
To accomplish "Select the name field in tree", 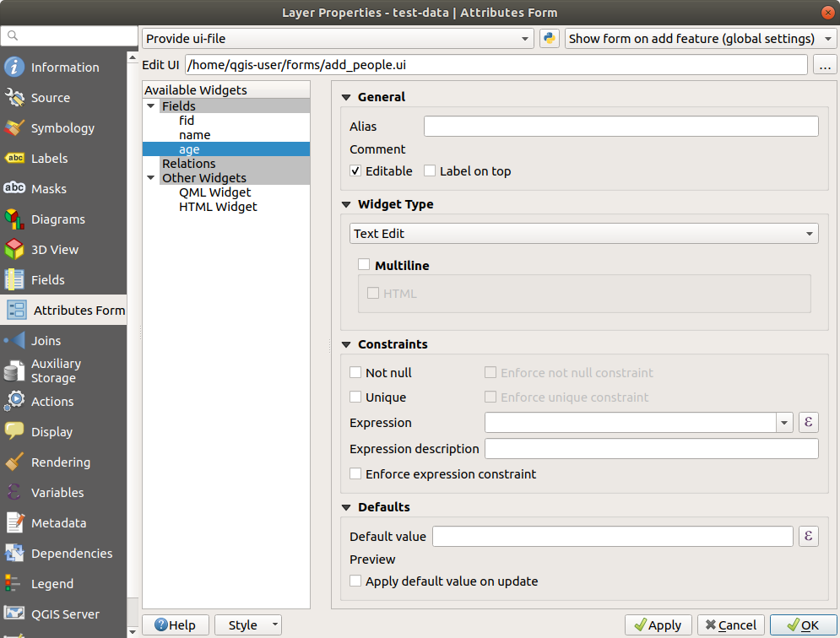I will pyautogui.click(x=194, y=135).
